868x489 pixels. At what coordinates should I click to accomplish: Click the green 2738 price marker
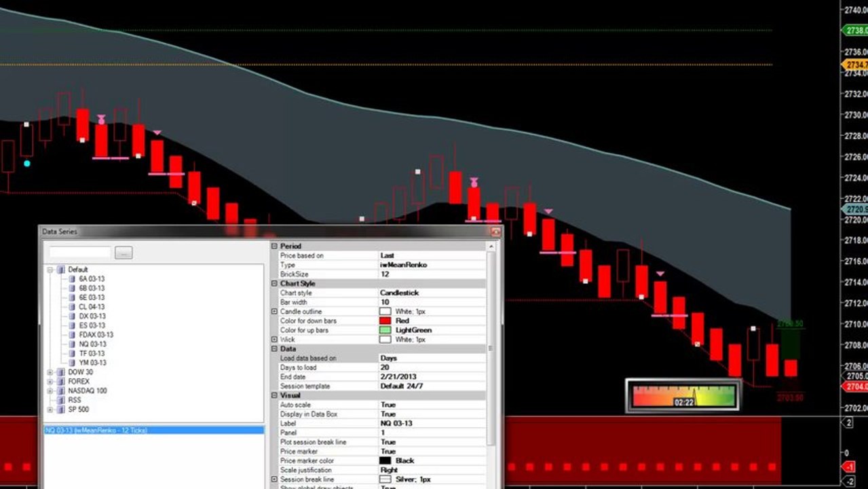tap(854, 30)
